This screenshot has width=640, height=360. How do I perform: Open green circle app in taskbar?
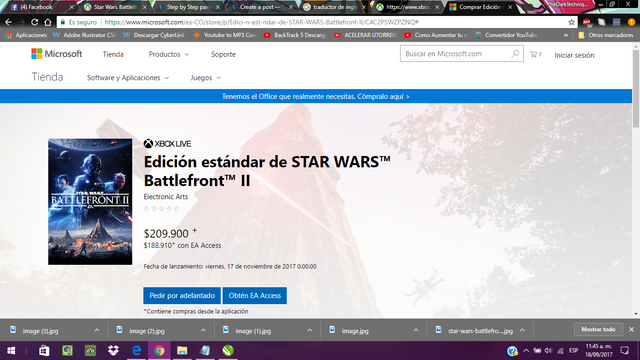[228, 351]
